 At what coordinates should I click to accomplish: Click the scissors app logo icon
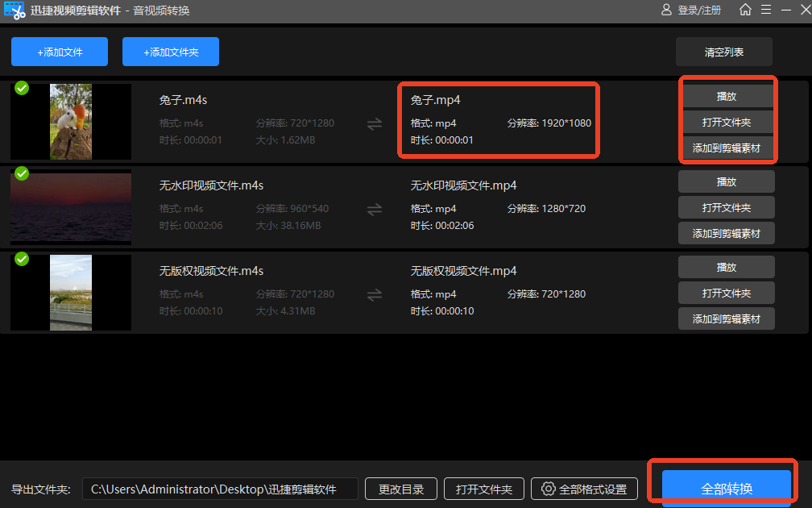tap(15, 11)
